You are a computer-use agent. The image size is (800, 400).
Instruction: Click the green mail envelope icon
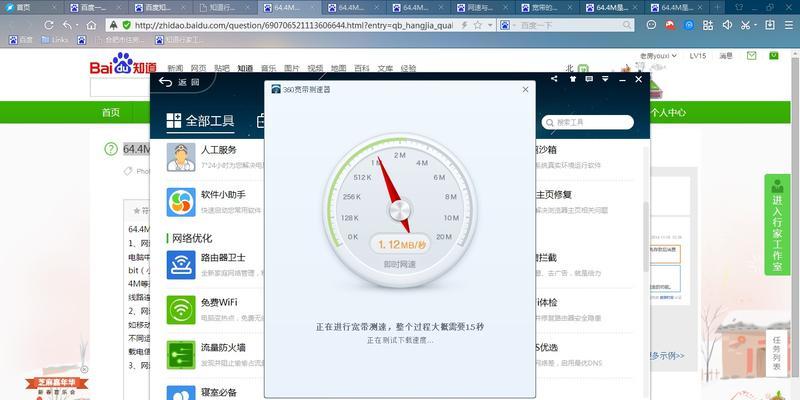click(752, 56)
